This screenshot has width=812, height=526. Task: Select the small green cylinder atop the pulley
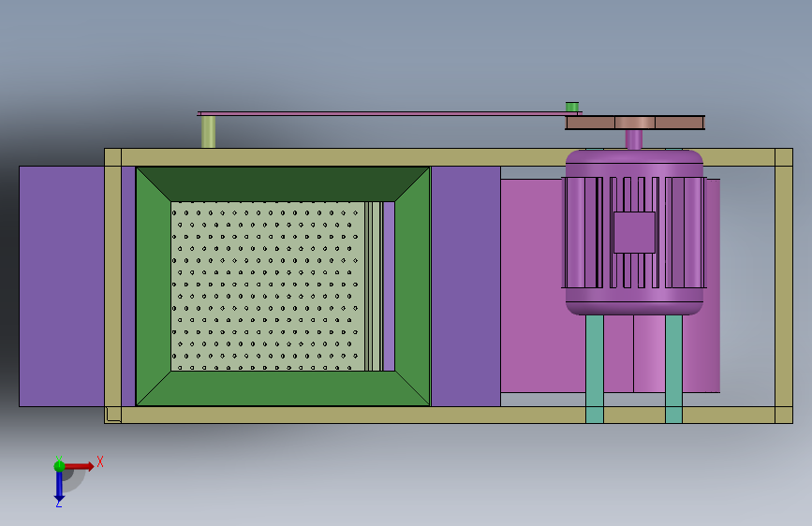point(571,107)
